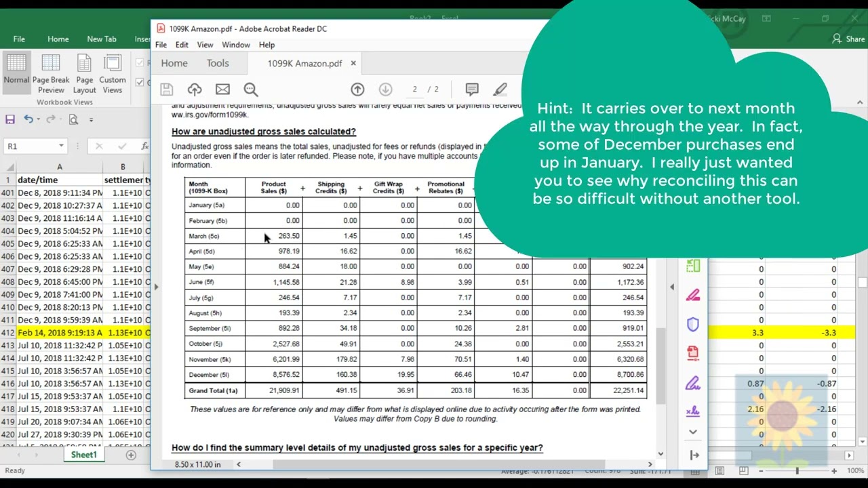868x488 pixels.
Task: Expand Acrobat left navigation pane arrow
Action: click(156, 287)
